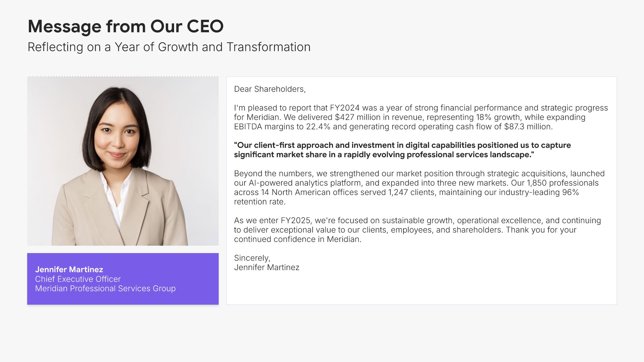Click the "Sincerely," closing line

click(x=252, y=258)
